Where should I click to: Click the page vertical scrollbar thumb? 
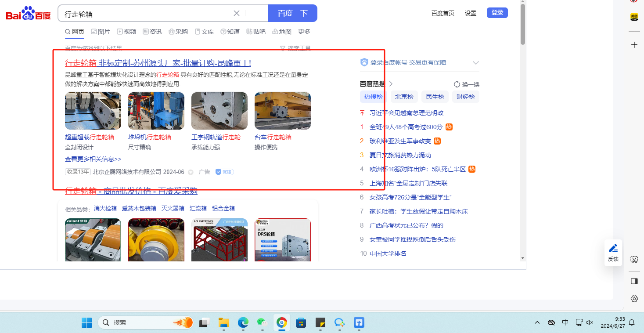point(522,24)
